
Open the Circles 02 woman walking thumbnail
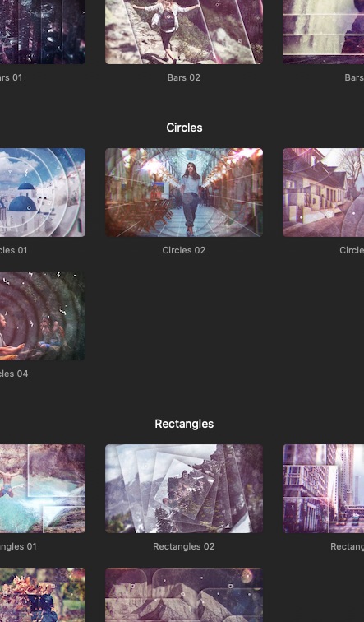[184, 193]
